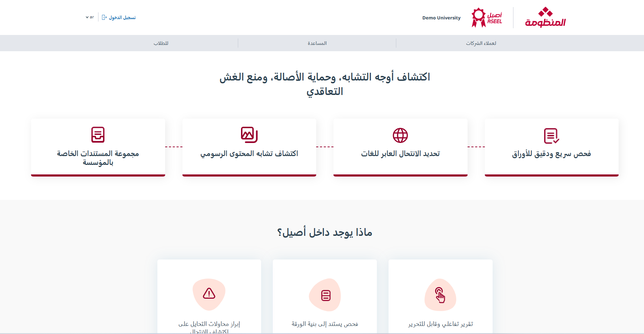Click the globe icon for cross-language plagiarism

point(400,135)
